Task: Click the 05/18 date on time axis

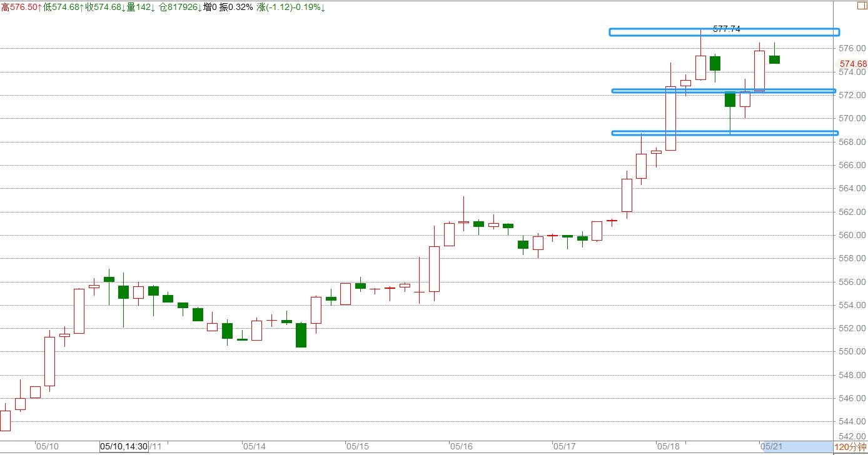Action: pos(668,447)
